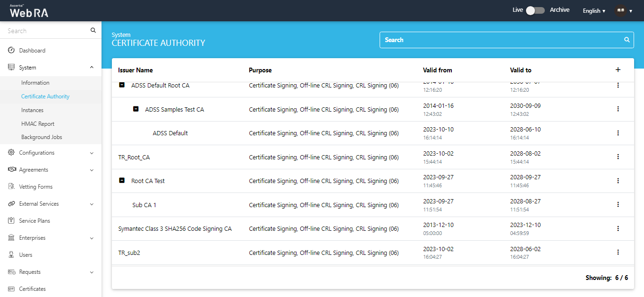Viewport: 644px width, 297px height.
Task: Collapse the ADSS Samples Test CA node
Action: [x=136, y=109]
